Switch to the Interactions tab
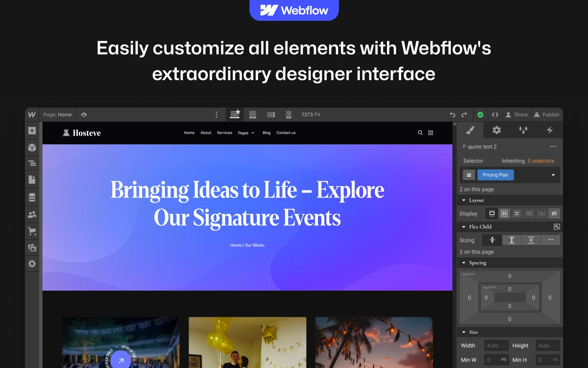The width and height of the screenshot is (588, 368). point(550,130)
